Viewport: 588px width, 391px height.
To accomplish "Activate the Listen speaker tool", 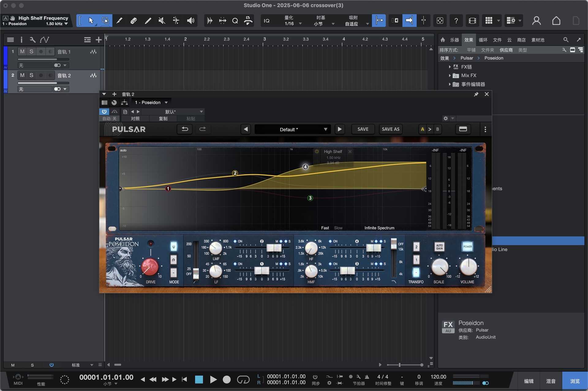I will click(x=190, y=20).
